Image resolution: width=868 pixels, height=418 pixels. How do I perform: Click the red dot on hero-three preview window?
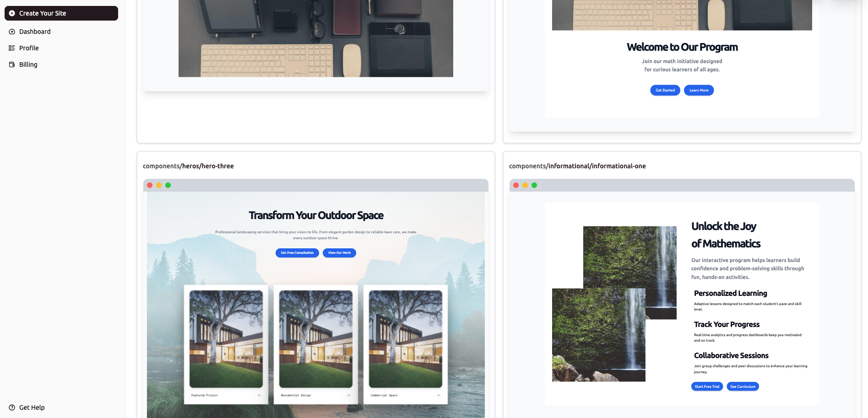[x=150, y=185]
